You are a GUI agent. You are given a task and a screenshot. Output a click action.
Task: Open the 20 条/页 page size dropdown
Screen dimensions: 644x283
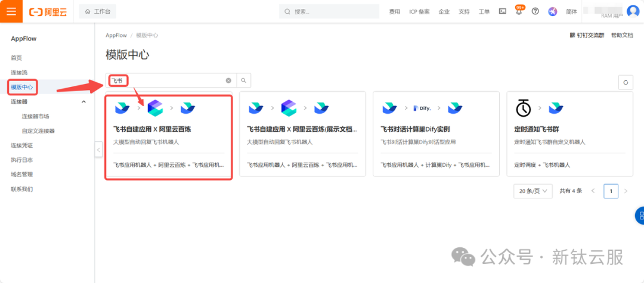[533, 191]
